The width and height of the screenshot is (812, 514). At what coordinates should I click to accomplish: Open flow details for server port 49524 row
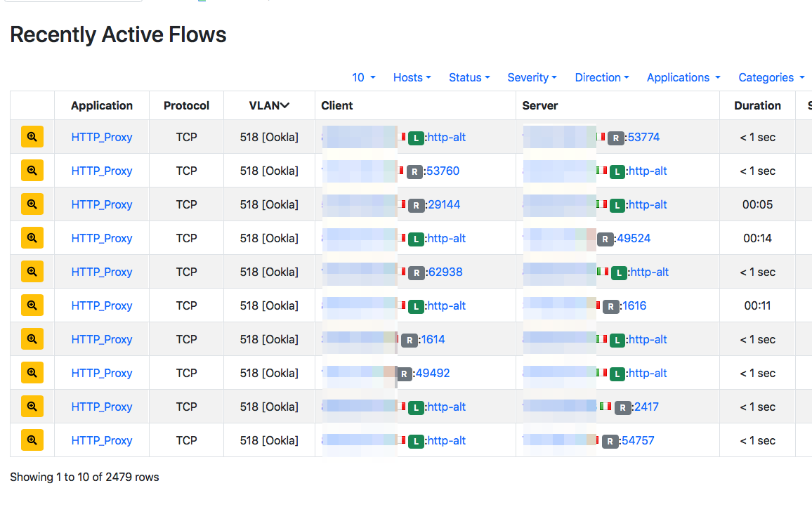pos(32,237)
